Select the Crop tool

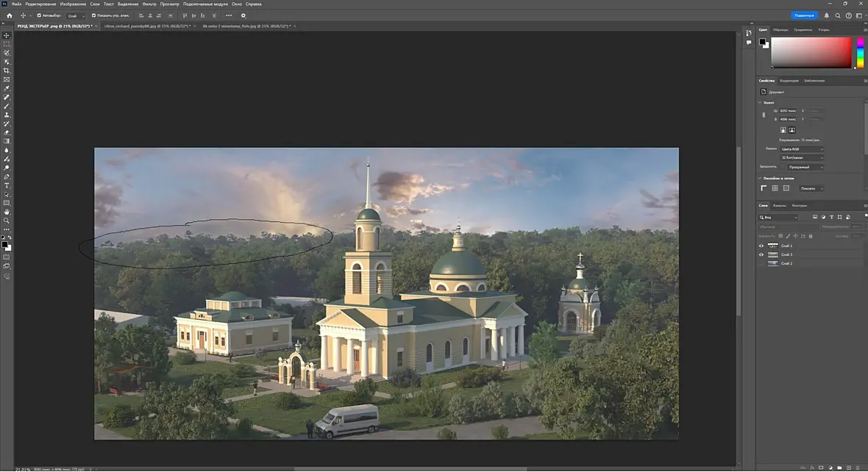click(7, 71)
